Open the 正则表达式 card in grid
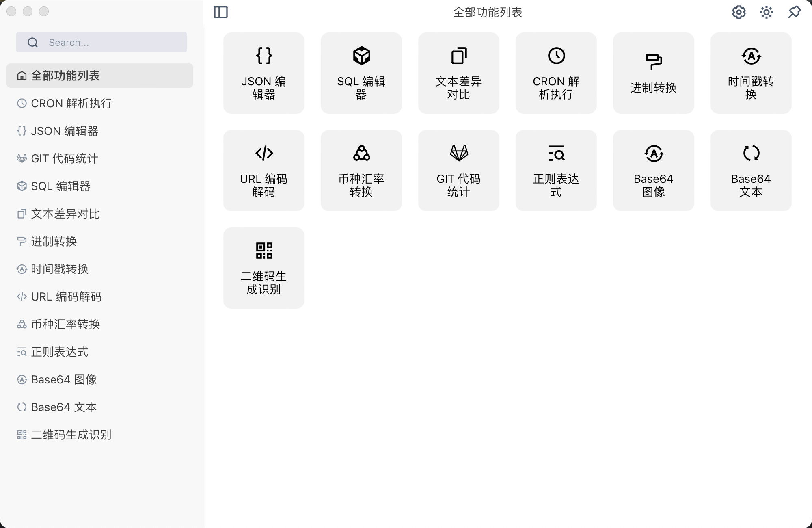Image resolution: width=812 pixels, height=528 pixels. click(556, 171)
